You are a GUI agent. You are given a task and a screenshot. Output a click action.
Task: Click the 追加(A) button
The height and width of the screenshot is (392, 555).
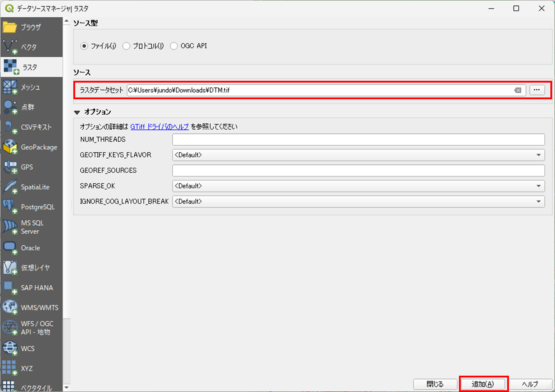click(483, 384)
